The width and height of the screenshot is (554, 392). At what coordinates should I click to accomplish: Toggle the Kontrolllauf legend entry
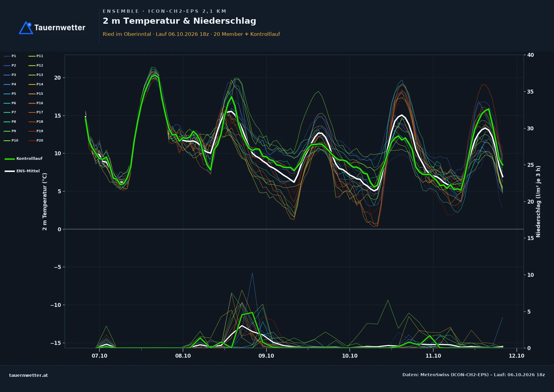point(23,159)
